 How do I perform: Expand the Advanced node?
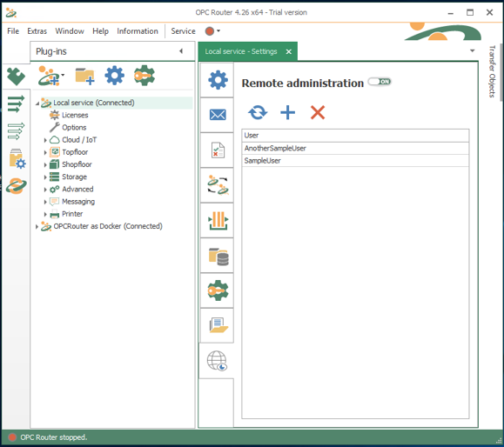(x=45, y=190)
